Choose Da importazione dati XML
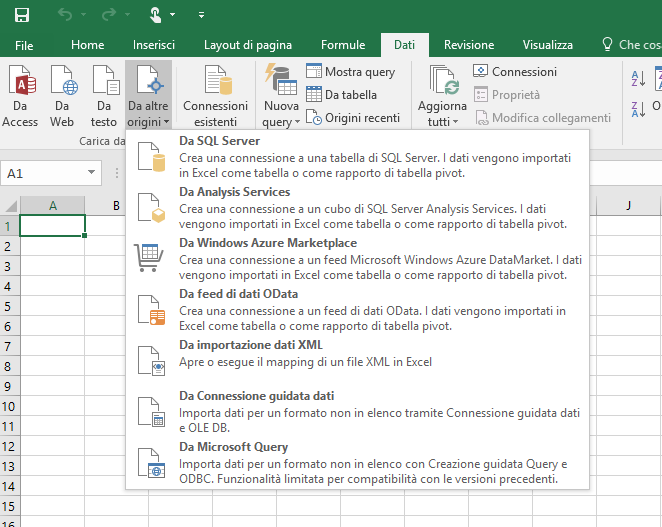Viewport: 662px width, 527px height. (x=357, y=361)
